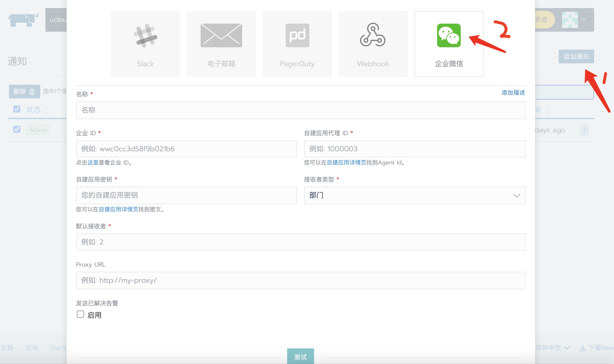Image resolution: width=614 pixels, height=364 pixels.
Task: Enable the 启用 checkbox for resolved alerts
Action: 80,314
